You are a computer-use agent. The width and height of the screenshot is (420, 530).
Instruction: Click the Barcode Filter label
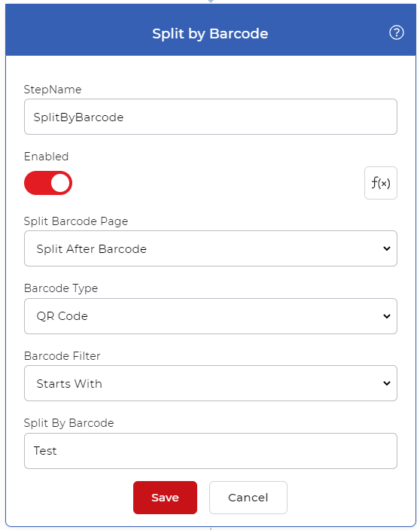pos(62,355)
